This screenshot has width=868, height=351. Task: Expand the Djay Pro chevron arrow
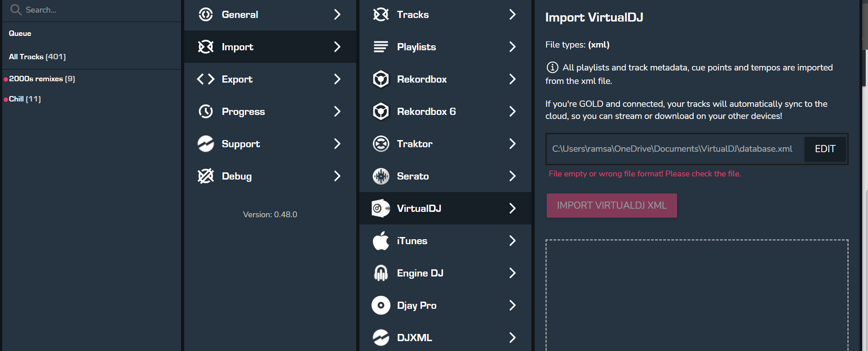pos(513,305)
